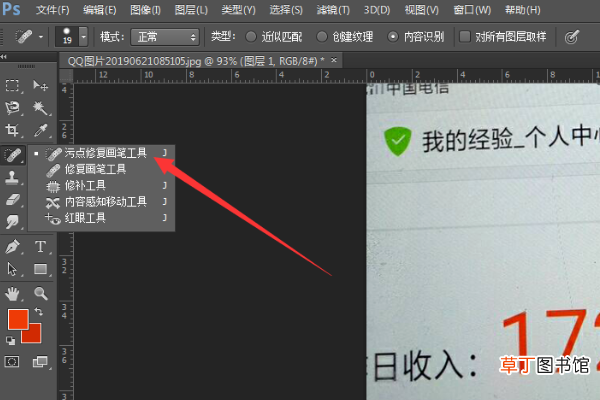
Task: Select the Move tool
Action: point(41,85)
